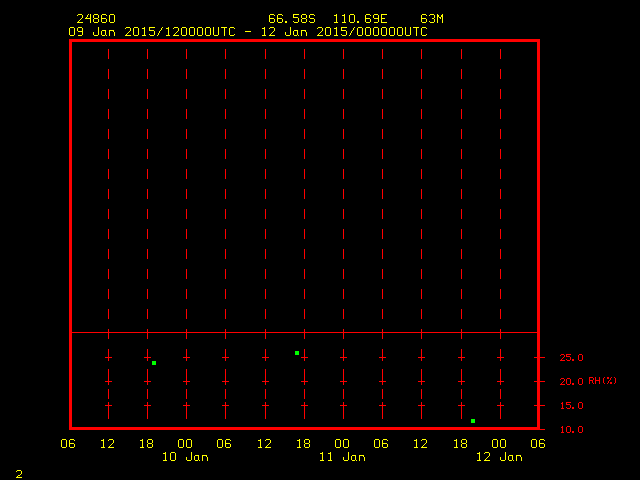Image resolution: width=640 pixels, height=480 pixels.
Task: Click the 00 hour label above 11 Jan
Action: coord(342,444)
